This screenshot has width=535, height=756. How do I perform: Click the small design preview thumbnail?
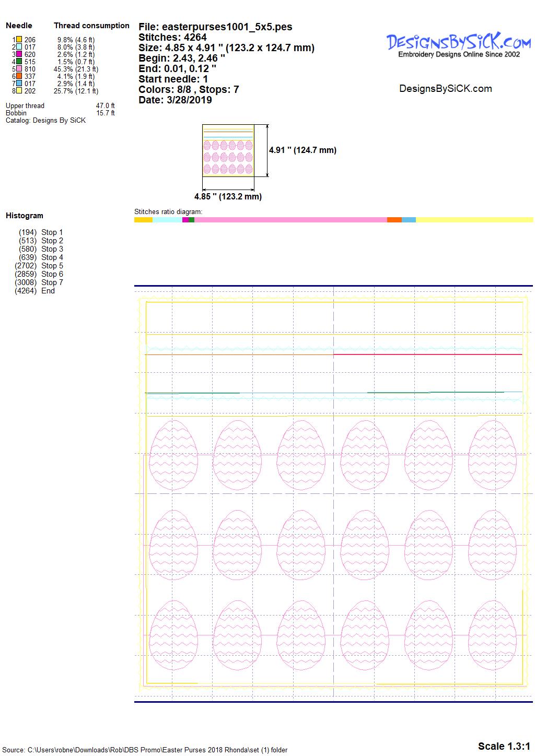[228, 150]
